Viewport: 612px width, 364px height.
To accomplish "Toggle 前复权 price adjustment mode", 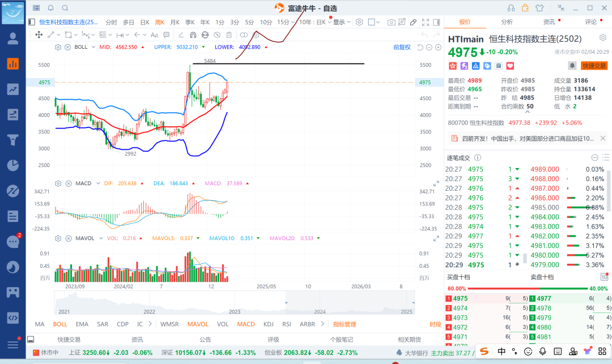I will [402, 47].
